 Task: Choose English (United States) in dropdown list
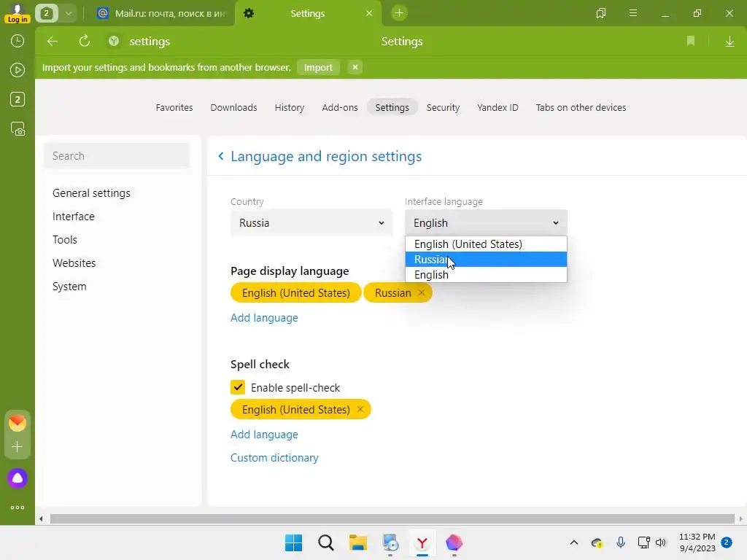click(486, 244)
